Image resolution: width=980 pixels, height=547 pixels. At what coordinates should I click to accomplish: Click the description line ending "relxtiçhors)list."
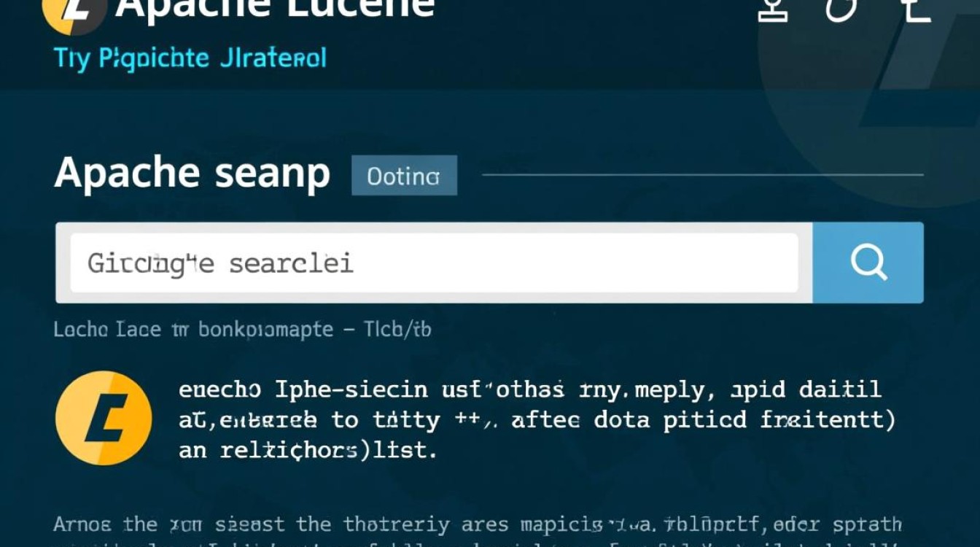point(308,450)
